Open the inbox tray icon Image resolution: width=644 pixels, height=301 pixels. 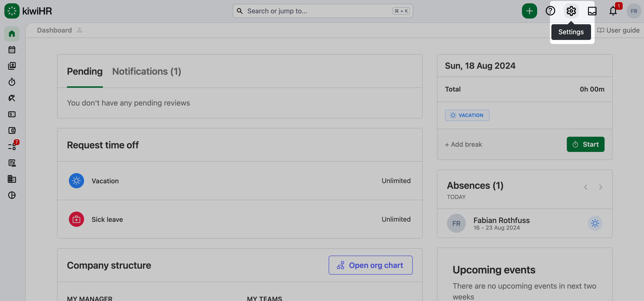(592, 11)
